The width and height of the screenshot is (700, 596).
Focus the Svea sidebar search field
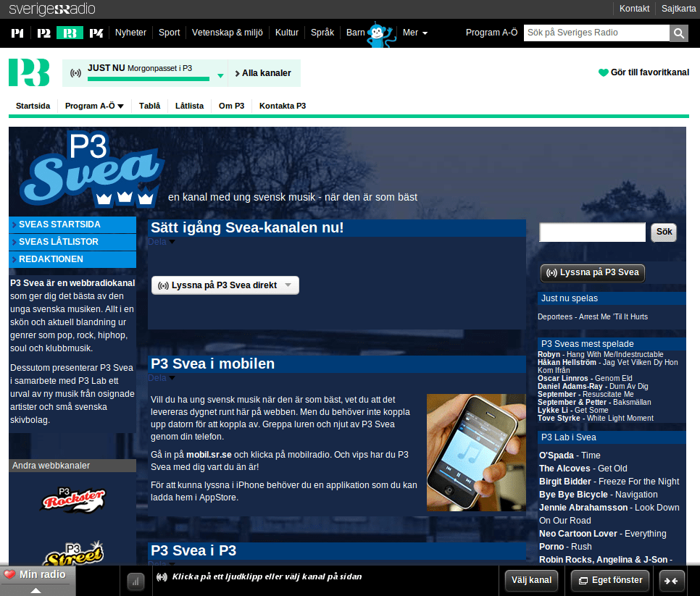coord(593,232)
